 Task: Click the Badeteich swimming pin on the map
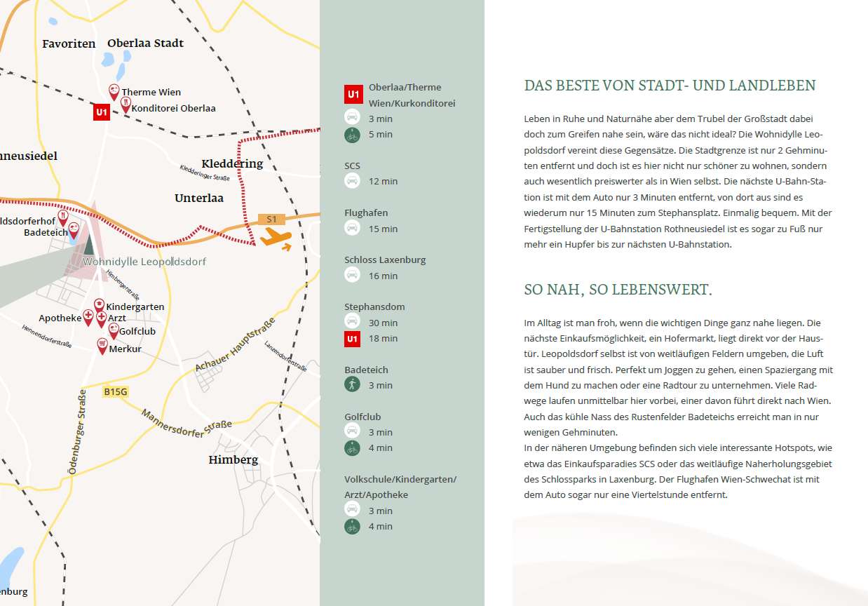tap(74, 230)
